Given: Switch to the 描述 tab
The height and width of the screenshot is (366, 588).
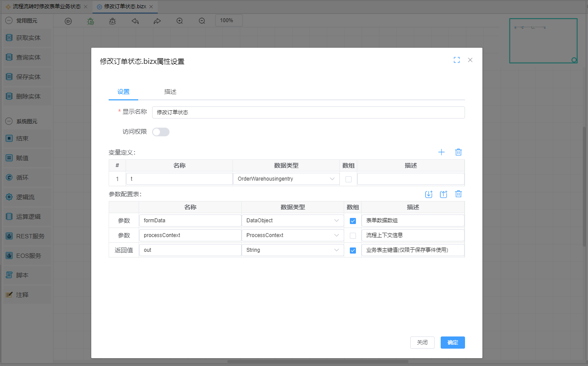Looking at the screenshot, I should point(170,92).
